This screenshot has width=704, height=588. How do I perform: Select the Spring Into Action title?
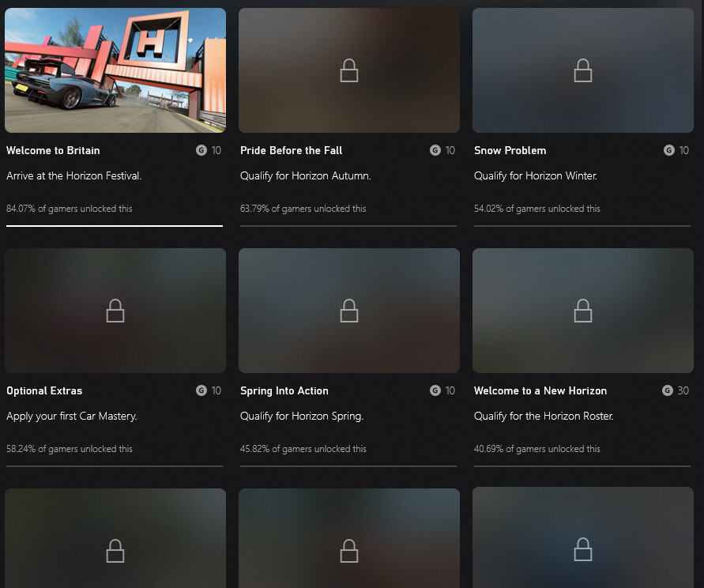[284, 390]
